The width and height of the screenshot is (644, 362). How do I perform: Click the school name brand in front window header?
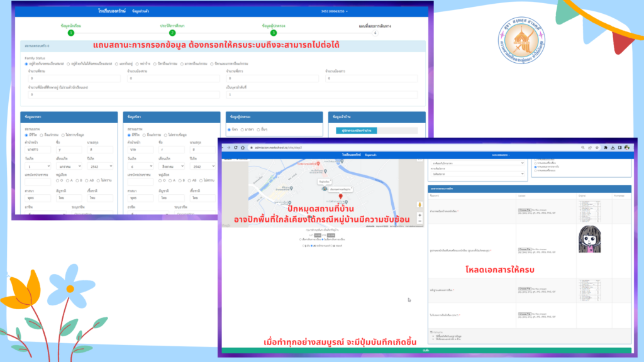[x=351, y=155]
